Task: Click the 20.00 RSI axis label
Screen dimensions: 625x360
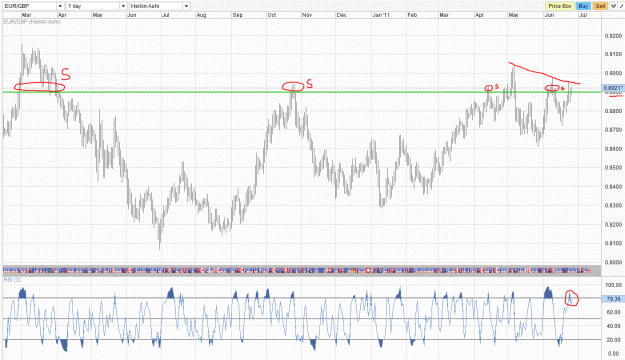Action: pyautogui.click(x=614, y=340)
